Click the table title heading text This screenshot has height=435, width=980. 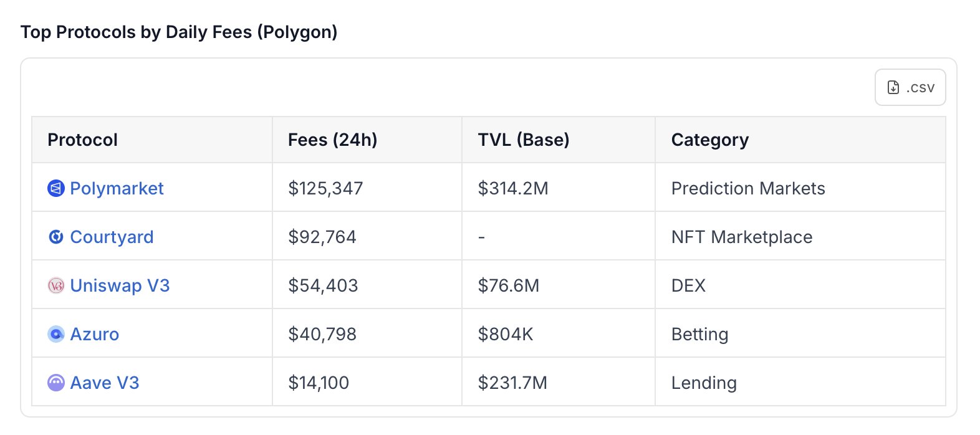click(x=179, y=32)
